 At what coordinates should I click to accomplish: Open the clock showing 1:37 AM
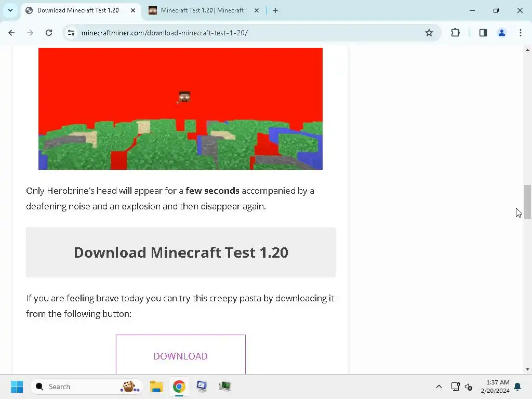pos(495,387)
